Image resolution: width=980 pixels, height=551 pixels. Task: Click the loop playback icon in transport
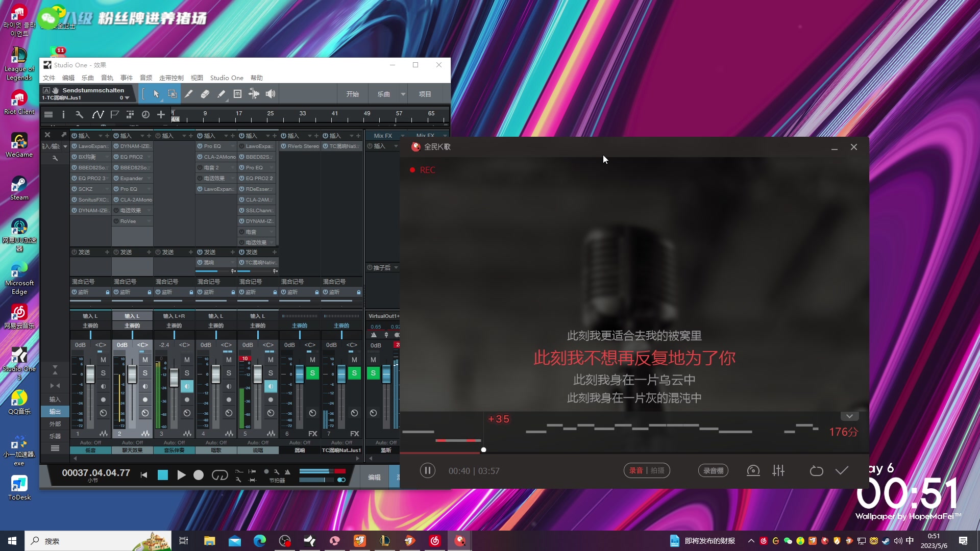219,475
